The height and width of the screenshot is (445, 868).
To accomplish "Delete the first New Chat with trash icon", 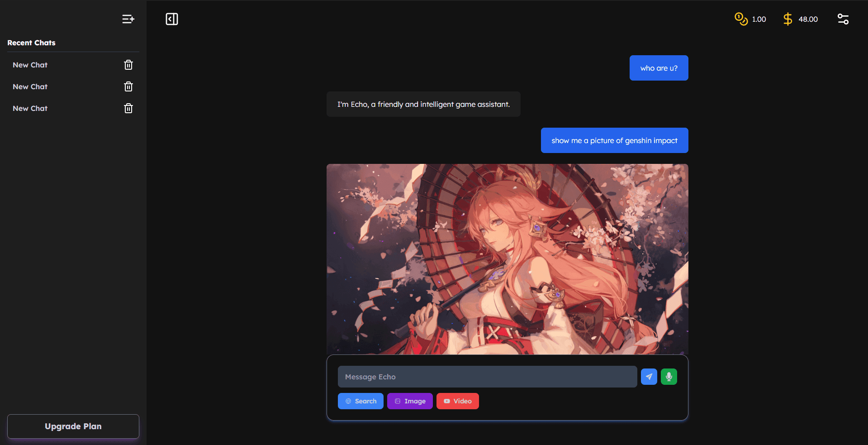I will click(128, 65).
